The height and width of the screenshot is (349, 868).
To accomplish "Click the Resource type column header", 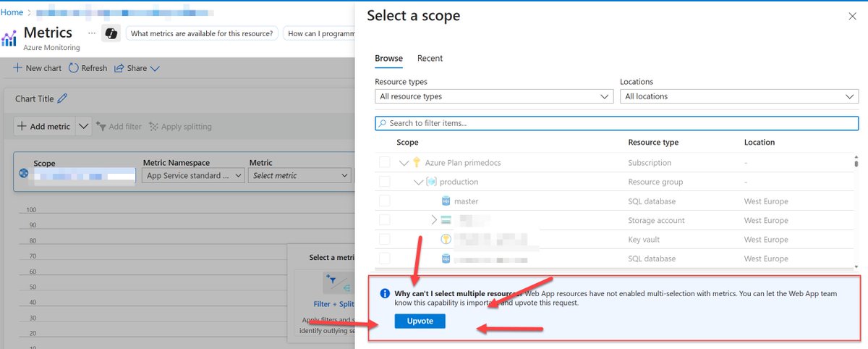I will 653,143.
